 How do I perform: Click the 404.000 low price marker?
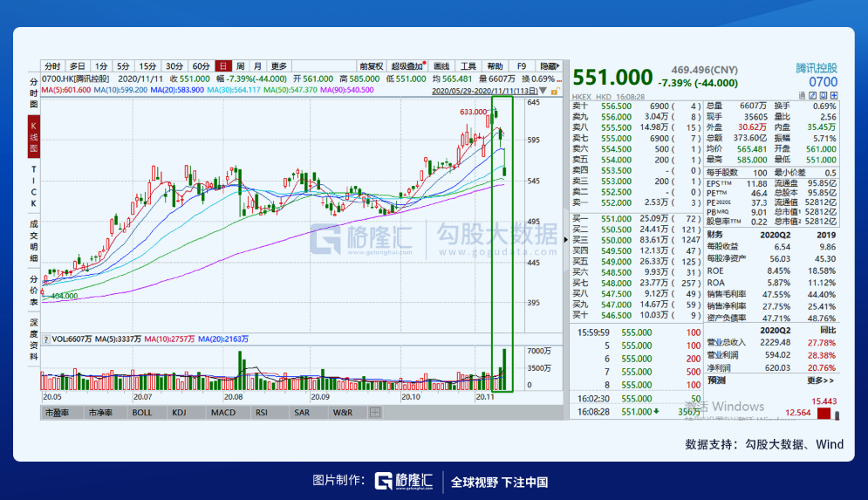click(x=64, y=296)
